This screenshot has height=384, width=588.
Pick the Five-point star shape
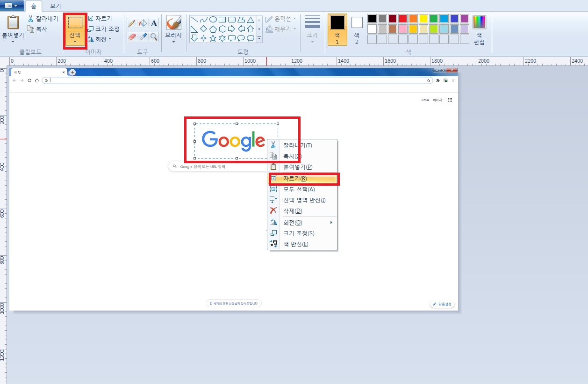coord(213,38)
